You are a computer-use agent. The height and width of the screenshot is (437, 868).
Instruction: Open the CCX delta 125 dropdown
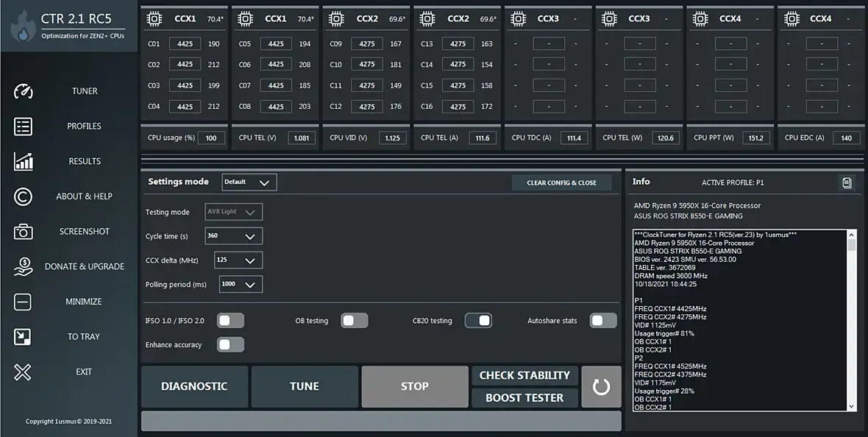tap(238, 260)
